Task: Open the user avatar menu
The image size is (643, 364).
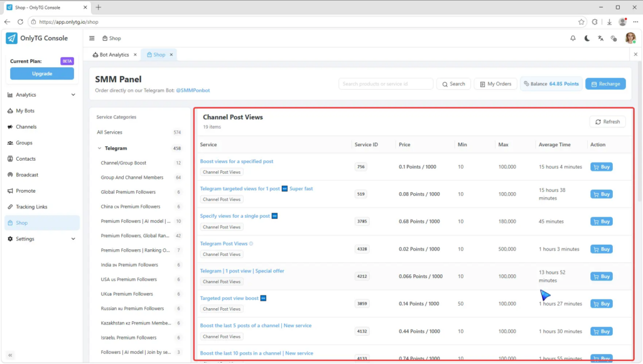Action: (x=630, y=38)
